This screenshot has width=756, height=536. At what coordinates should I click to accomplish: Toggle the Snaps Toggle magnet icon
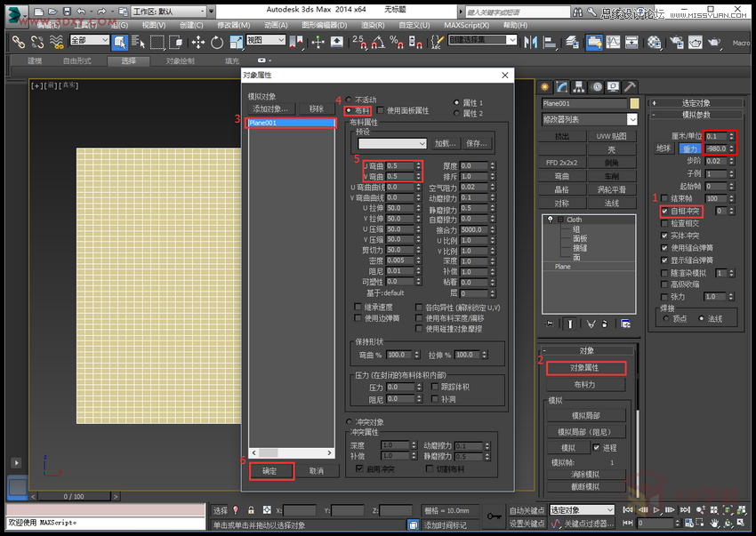point(357,42)
